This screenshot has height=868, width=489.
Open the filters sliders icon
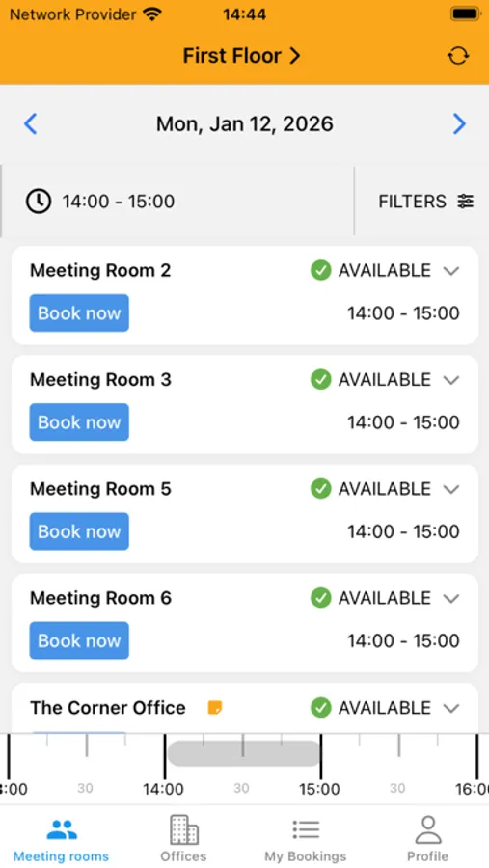tap(466, 202)
